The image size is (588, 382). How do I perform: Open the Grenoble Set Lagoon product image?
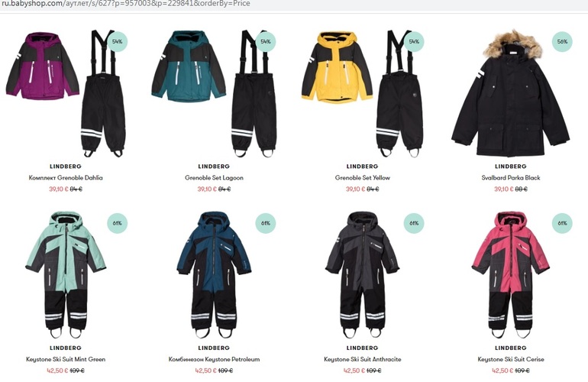(x=214, y=93)
